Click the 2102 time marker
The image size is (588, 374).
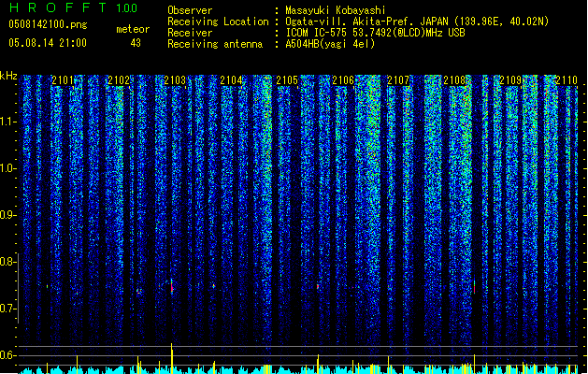(119, 80)
